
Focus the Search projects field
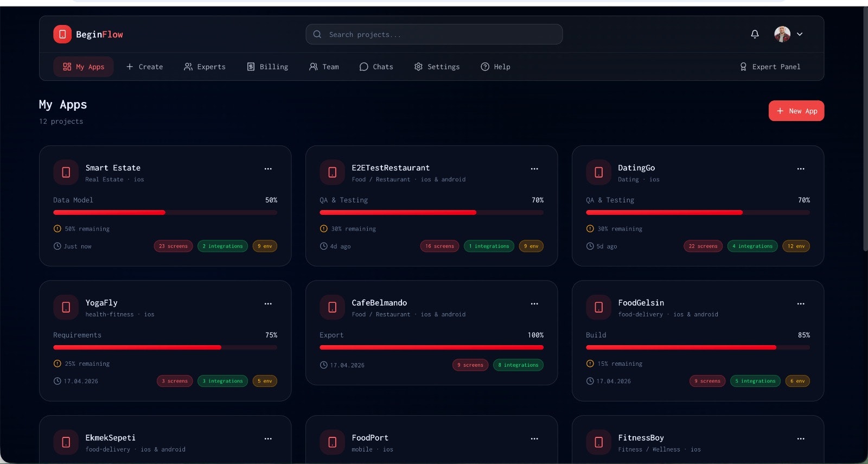point(434,34)
